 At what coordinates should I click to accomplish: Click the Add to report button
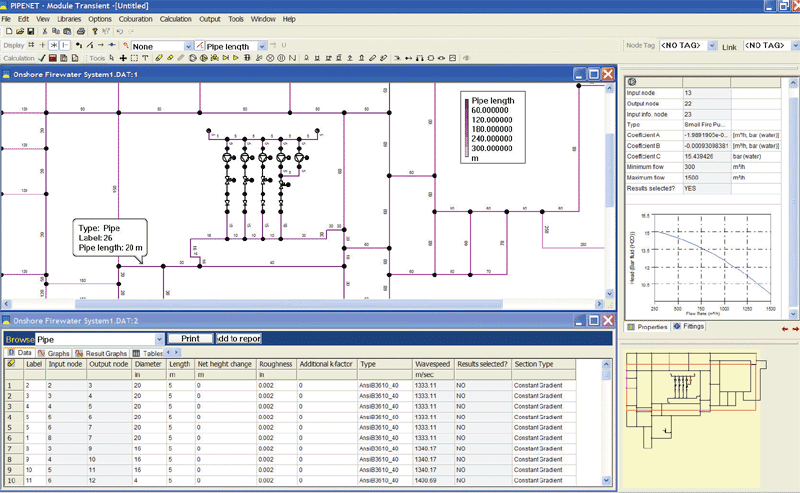click(239, 338)
